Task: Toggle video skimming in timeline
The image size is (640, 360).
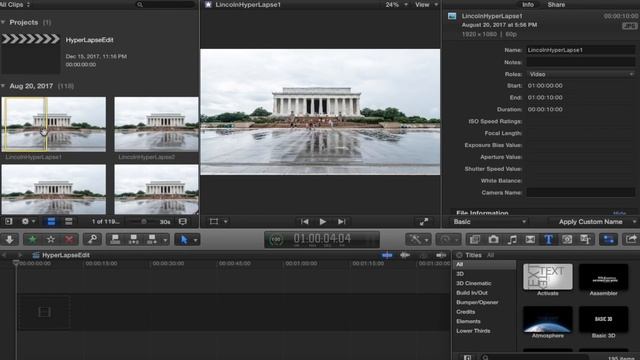Action: tap(387, 255)
